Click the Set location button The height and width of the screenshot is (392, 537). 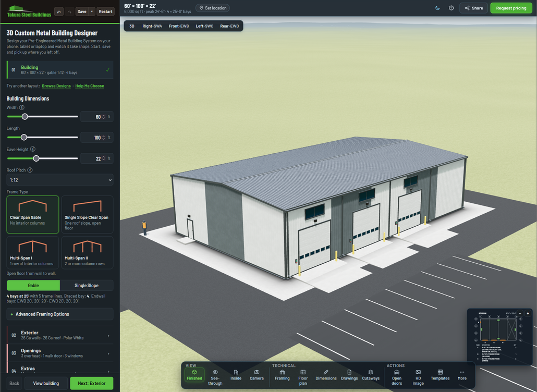click(x=213, y=8)
